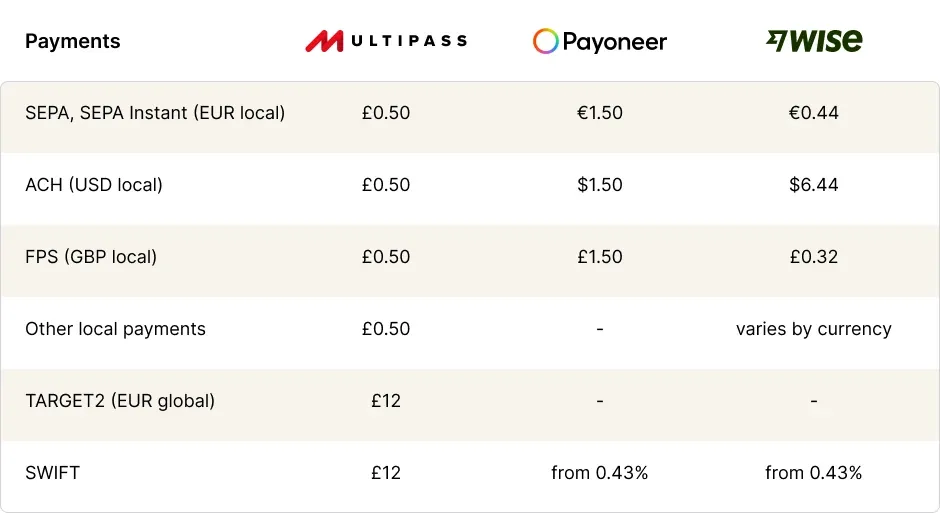This screenshot has width=940, height=513.
Task: Click the Multipass logo
Action: point(386,41)
